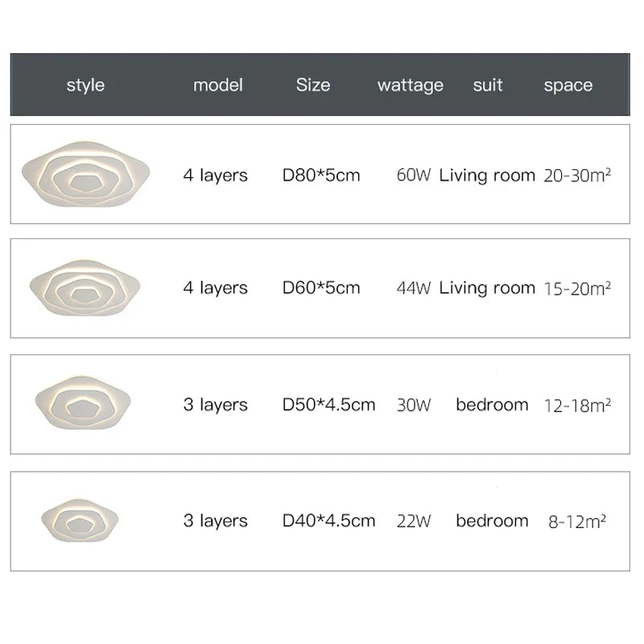Click the 60W wattage value
The image size is (644, 644).
coord(414,175)
